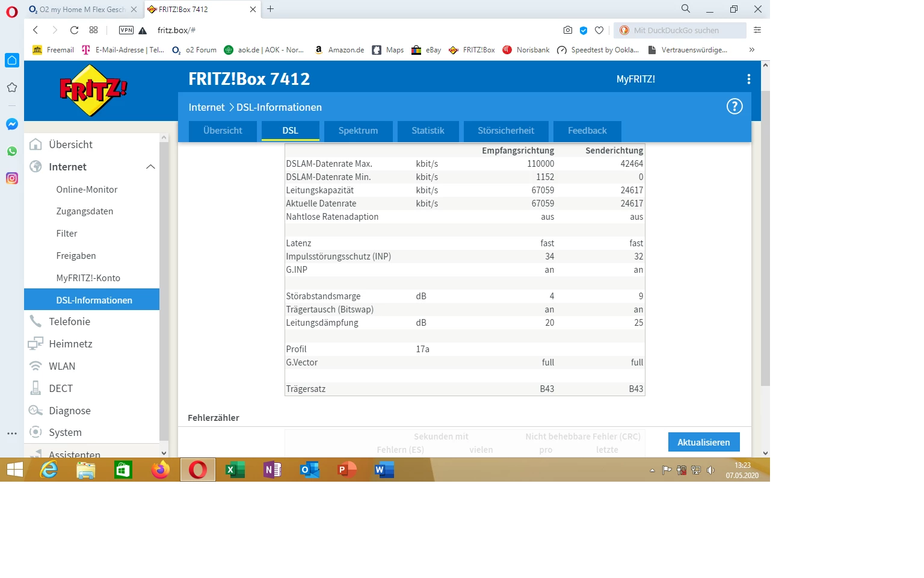Switch to the Störsicherheit tab
The height and width of the screenshot is (578, 924).
[505, 131]
